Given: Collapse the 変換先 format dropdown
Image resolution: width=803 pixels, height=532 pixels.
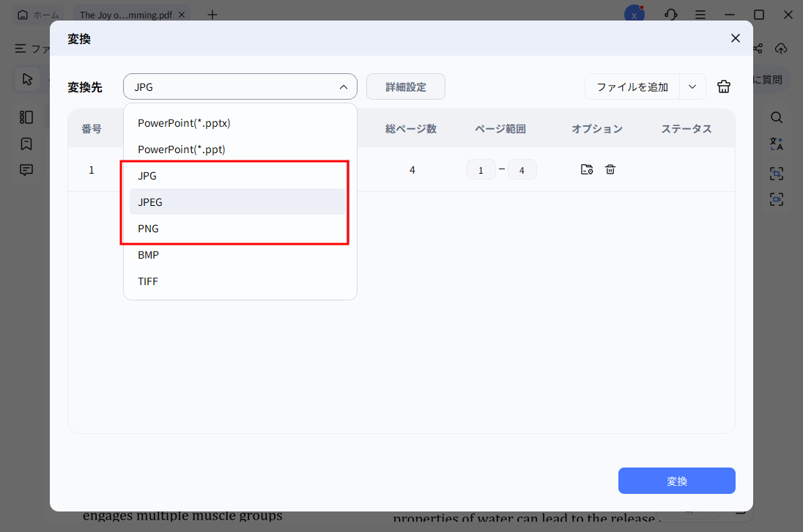Looking at the screenshot, I should click(x=342, y=86).
